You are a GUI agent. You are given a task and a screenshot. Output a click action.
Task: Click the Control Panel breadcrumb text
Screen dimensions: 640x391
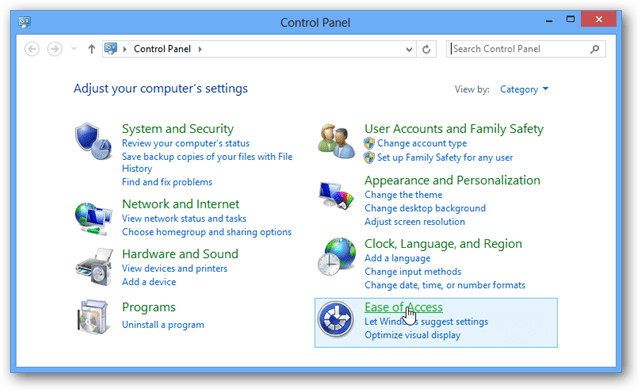162,49
